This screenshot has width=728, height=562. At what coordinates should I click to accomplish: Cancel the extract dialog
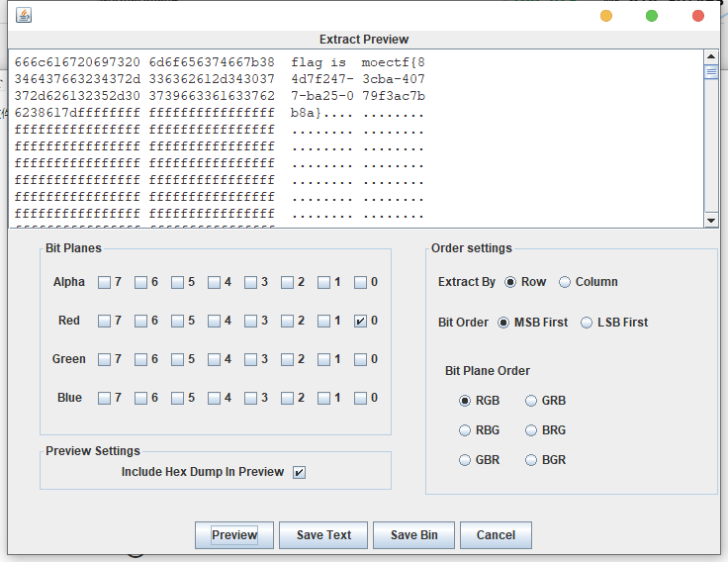click(x=496, y=535)
